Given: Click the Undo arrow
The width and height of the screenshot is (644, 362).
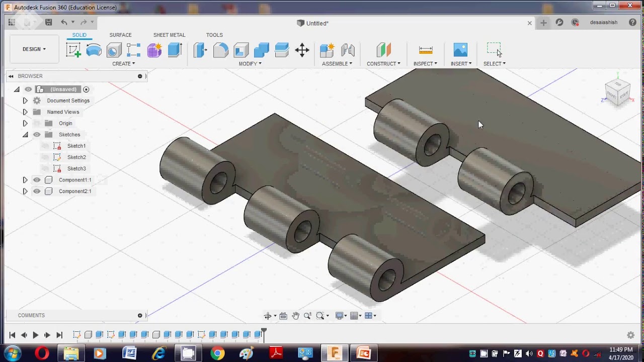Looking at the screenshot, I should (x=64, y=22).
